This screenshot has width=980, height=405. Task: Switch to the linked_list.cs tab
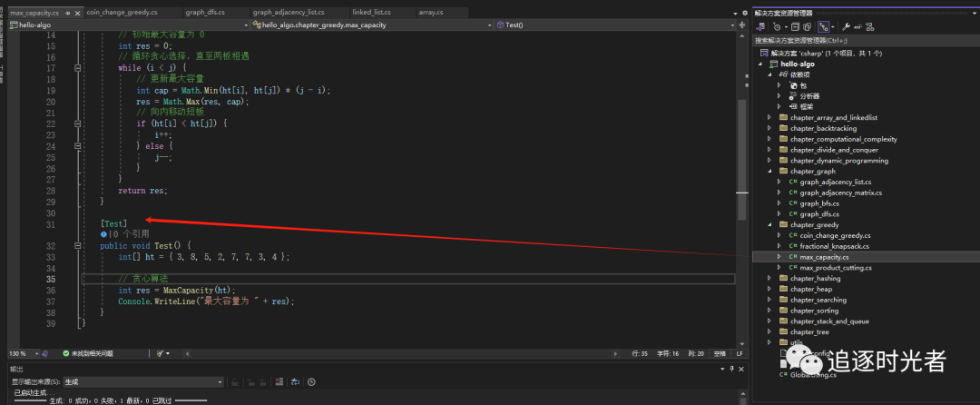click(370, 13)
